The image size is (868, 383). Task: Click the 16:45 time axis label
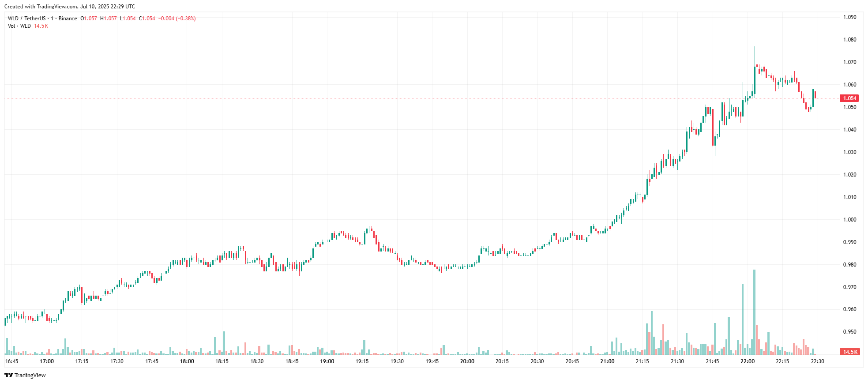[x=12, y=361]
